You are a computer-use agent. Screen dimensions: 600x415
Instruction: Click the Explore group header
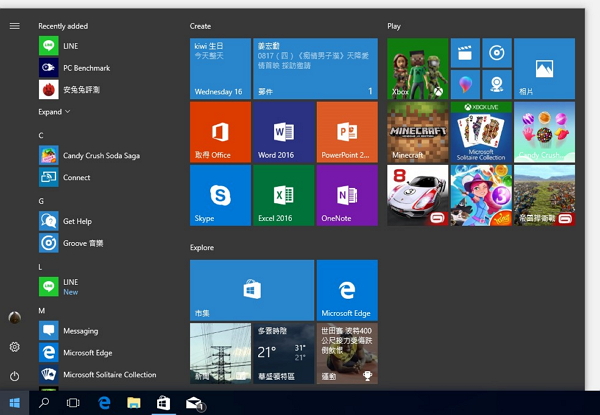click(202, 247)
